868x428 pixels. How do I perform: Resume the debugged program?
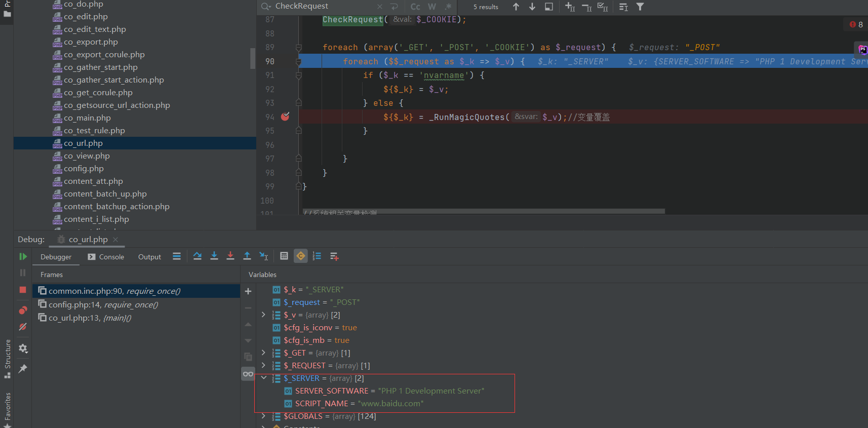[23, 257]
